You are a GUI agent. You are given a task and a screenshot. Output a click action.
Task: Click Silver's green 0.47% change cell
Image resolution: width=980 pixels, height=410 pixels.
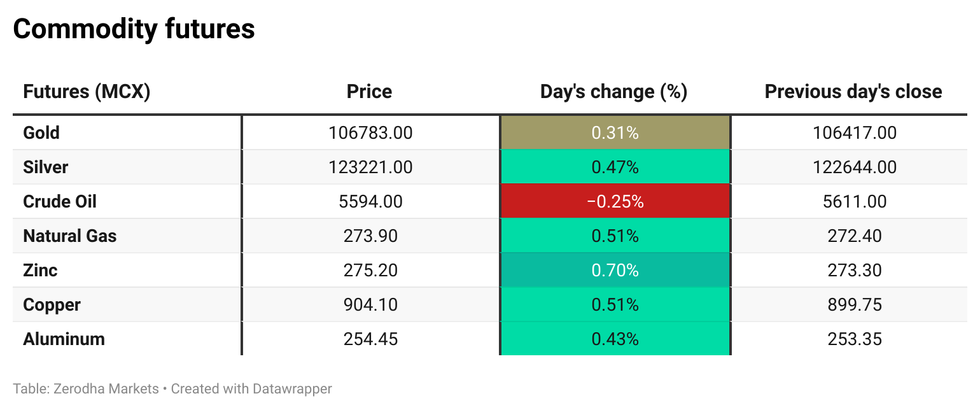(x=615, y=167)
